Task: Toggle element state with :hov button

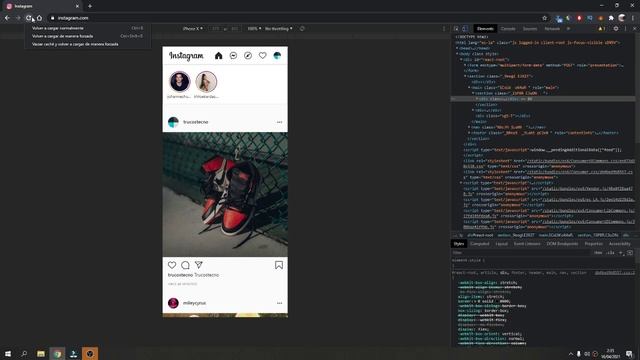Action: click(x=598, y=253)
